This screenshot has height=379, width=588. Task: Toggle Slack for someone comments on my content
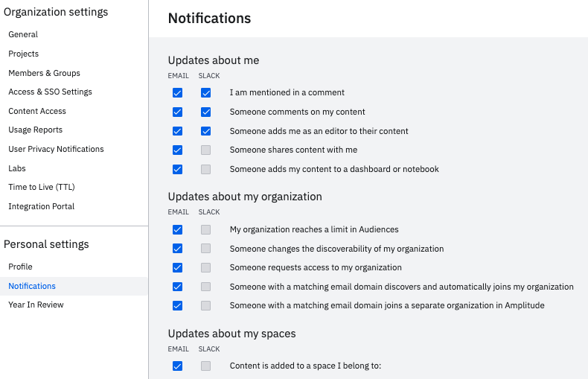pyautogui.click(x=206, y=112)
